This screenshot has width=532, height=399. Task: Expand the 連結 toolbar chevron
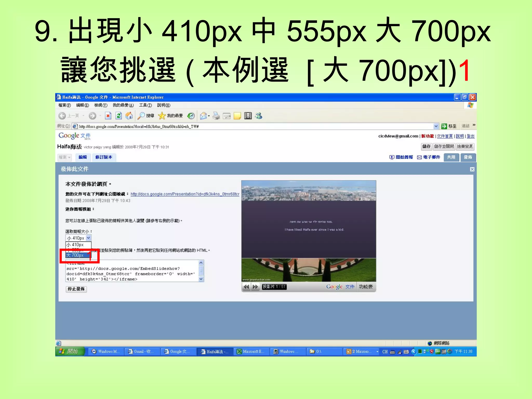(x=474, y=125)
